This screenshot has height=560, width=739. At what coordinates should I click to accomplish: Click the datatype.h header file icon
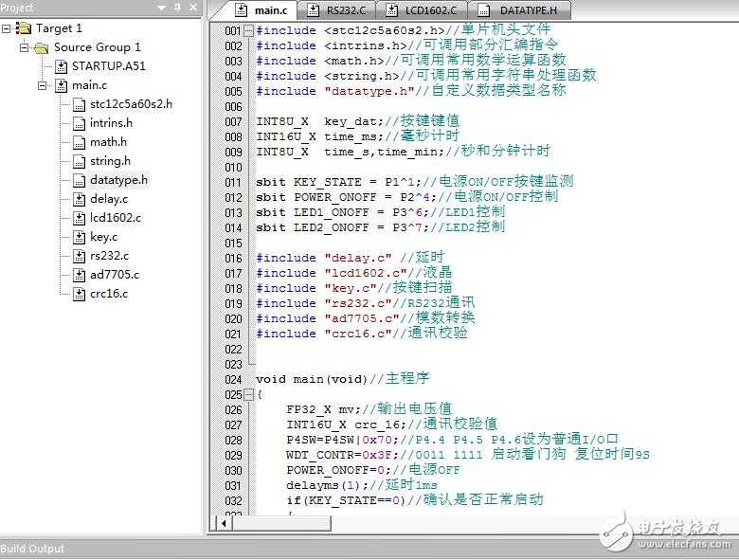click(79, 180)
